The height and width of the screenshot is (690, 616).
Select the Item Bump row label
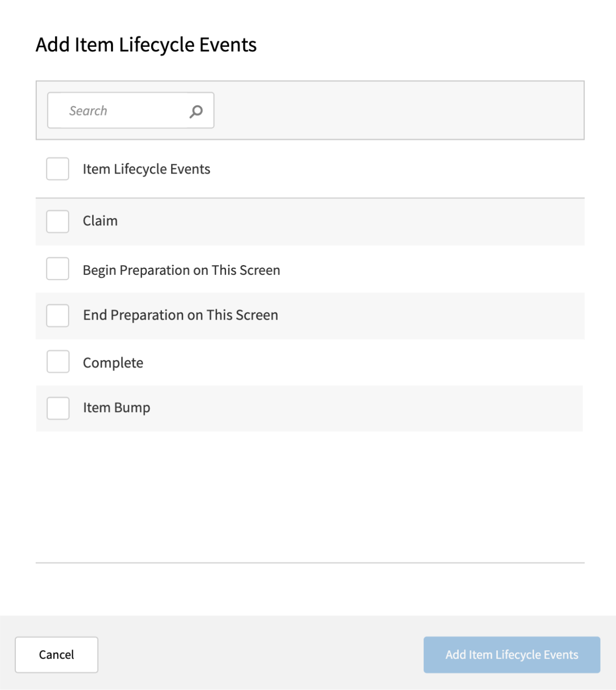pyautogui.click(x=117, y=407)
